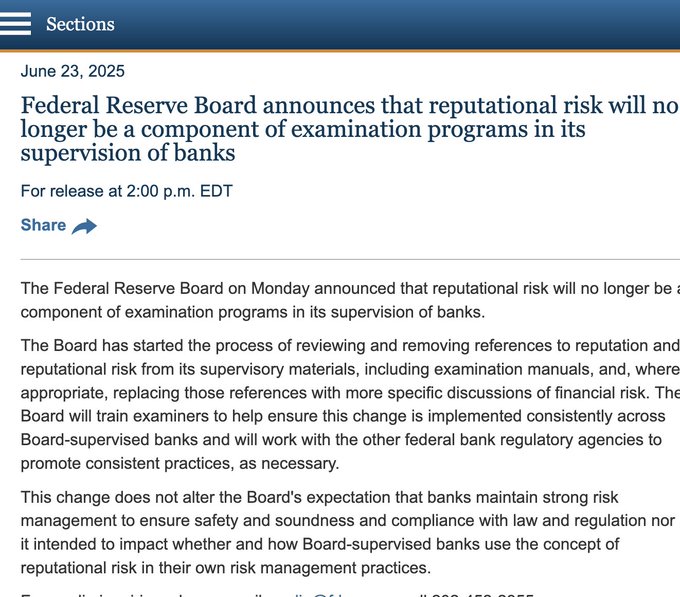Click the June 23, 2025 date
Image resolution: width=680 pixels, height=597 pixels.
[x=72, y=71]
